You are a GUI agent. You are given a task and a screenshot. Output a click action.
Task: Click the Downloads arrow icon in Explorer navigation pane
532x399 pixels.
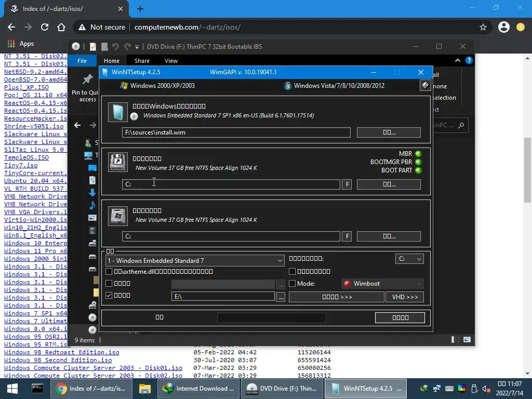click(x=92, y=193)
